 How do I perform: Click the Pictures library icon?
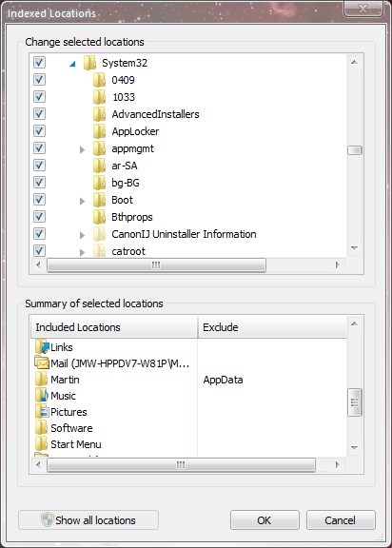[42, 412]
